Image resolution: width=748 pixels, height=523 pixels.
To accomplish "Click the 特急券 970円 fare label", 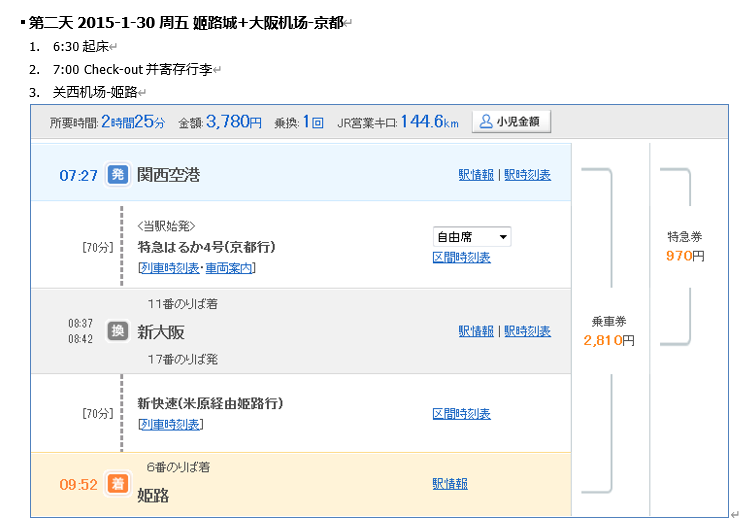I will (685, 247).
